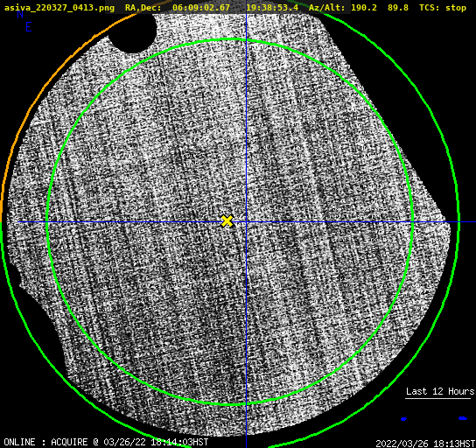Click the altitude value 89.8

(x=398, y=8)
